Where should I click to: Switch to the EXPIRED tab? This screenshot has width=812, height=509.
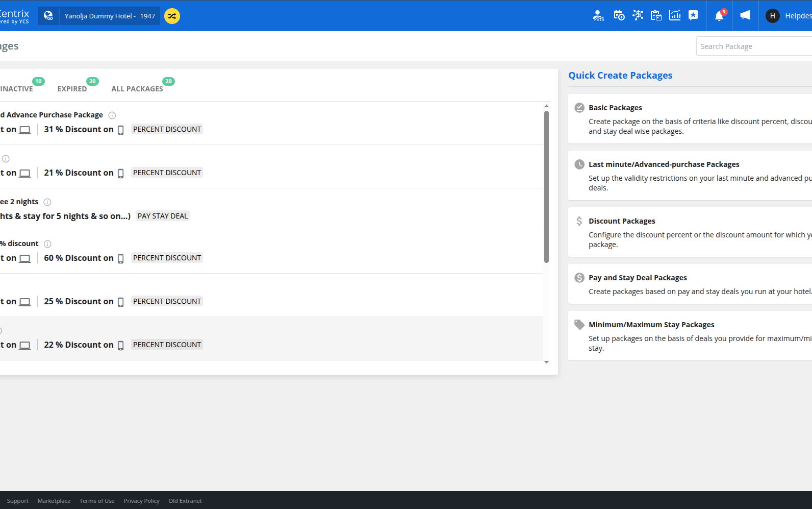72,89
